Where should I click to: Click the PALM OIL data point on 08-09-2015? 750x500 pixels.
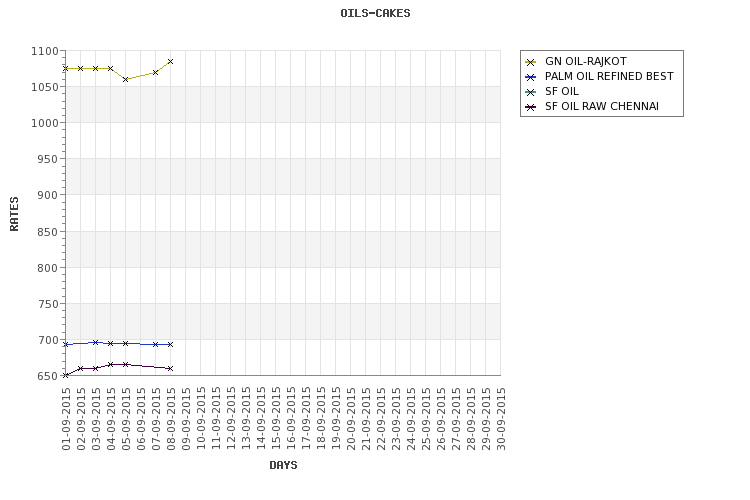[170, 344]
